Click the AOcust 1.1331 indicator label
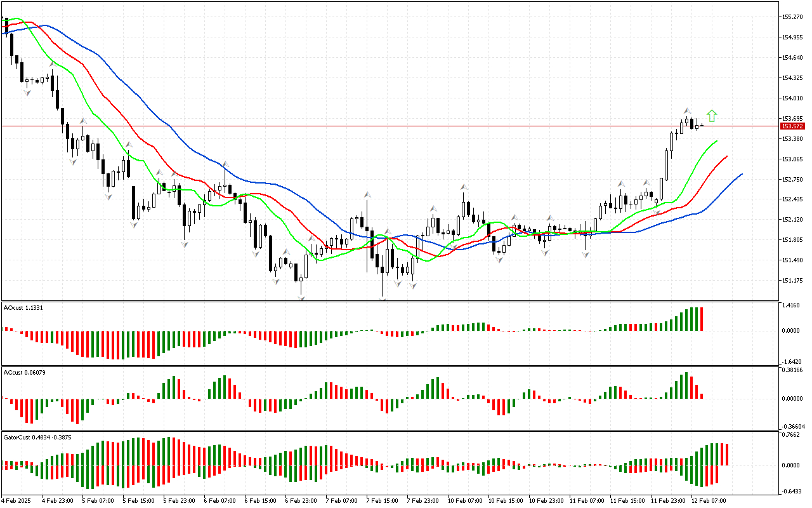The width and height of the screenshot is (812, 508). pos(23,308)
